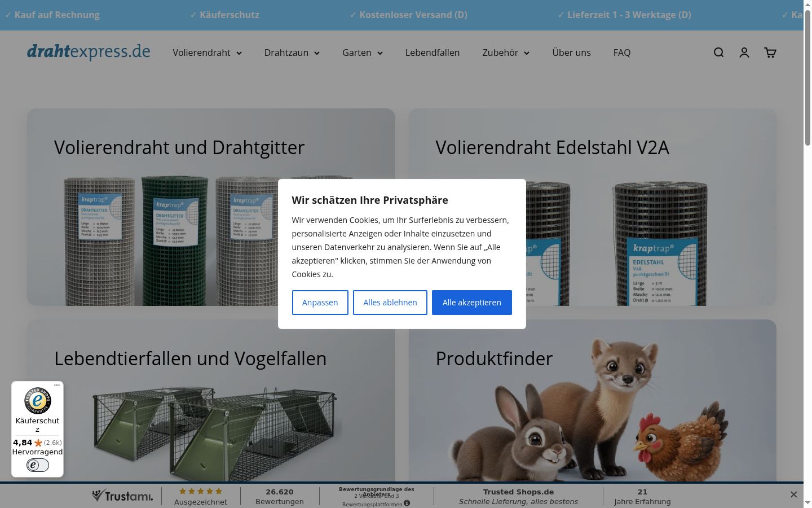Click the Trusted Shops guarantee seal

coord(38,401)
